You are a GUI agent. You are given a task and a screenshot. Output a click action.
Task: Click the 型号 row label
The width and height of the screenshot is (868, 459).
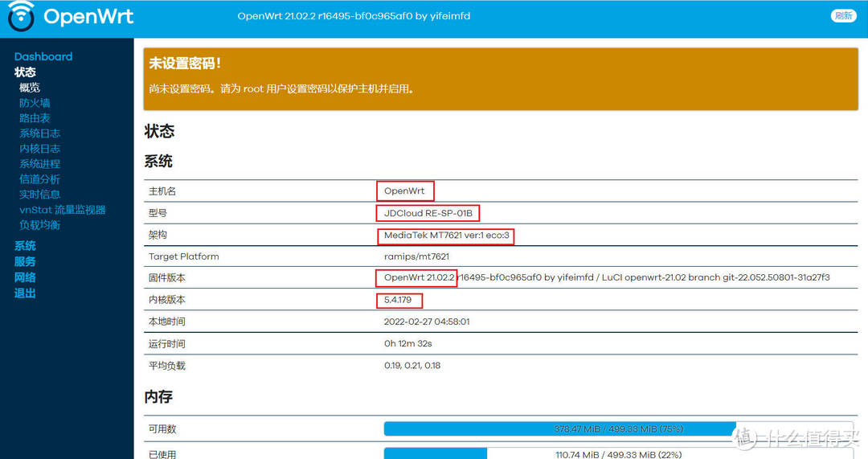coord(158,213)
